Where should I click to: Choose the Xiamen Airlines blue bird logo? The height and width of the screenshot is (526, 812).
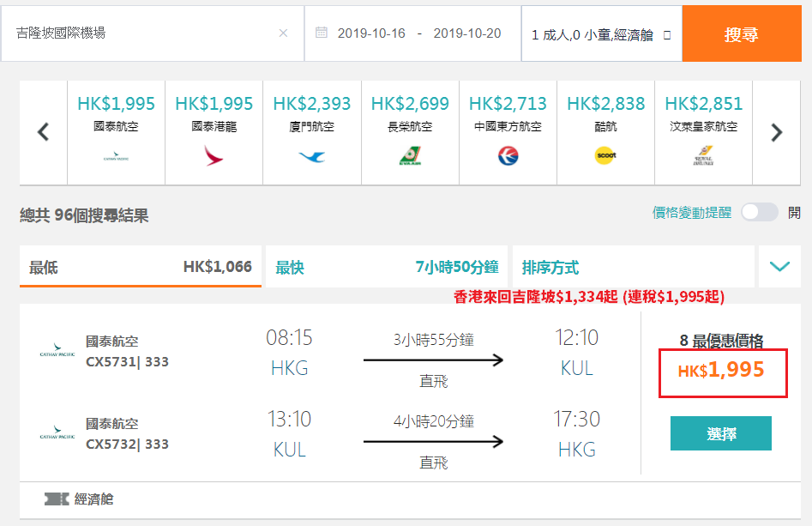click(312, 156)
